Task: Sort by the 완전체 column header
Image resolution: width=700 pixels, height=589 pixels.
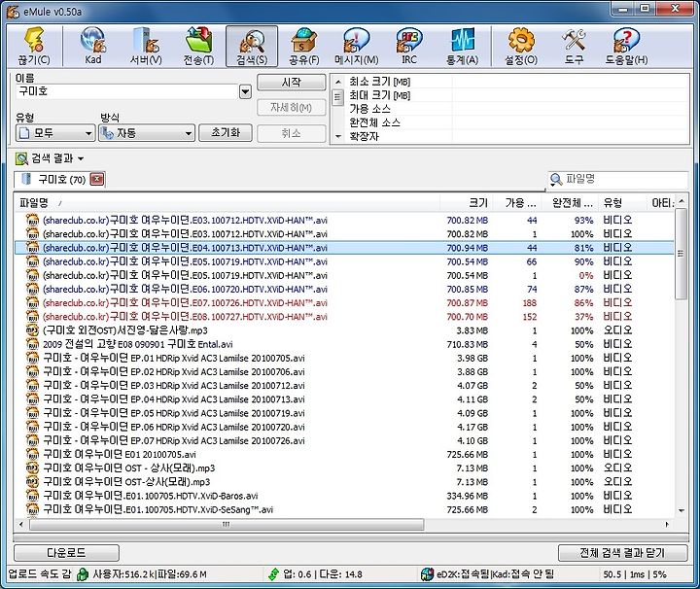Action: click(x=570, y=203)
